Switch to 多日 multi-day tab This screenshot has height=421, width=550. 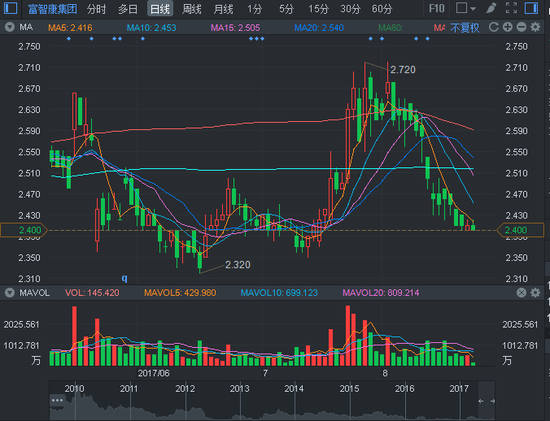pyautogui.click(x=128, y=9)
